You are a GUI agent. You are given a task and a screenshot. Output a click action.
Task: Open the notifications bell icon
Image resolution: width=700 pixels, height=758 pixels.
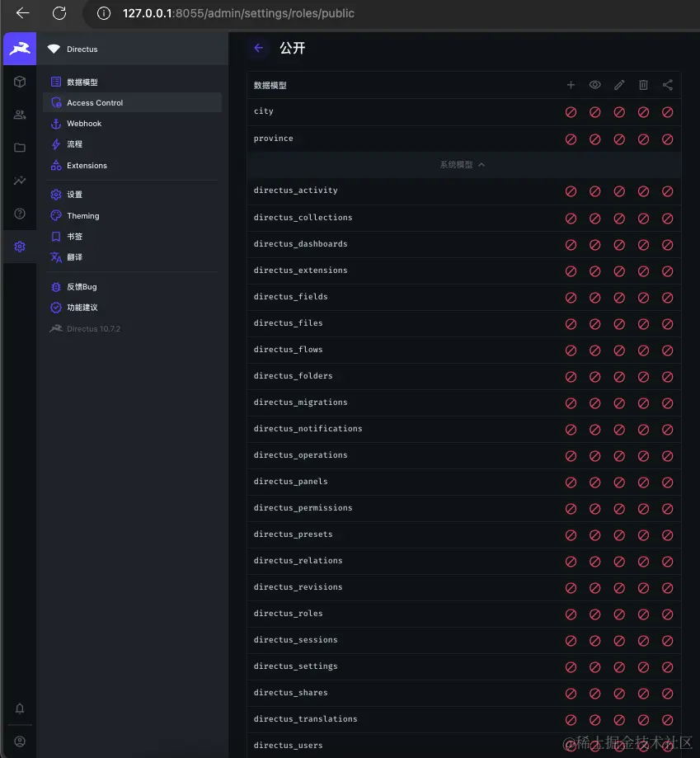(x=20, y=709)
